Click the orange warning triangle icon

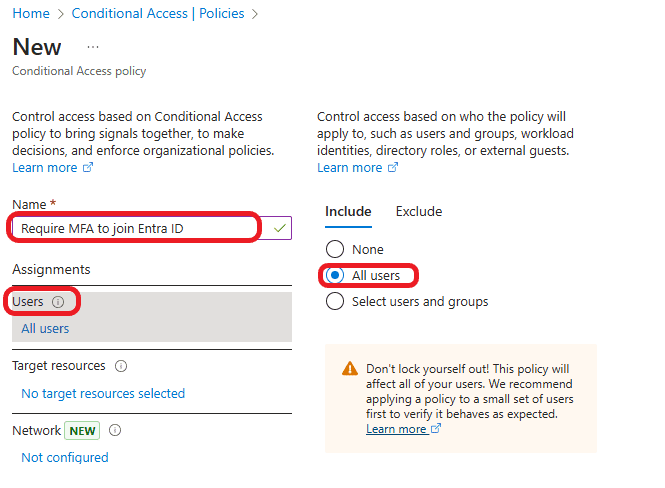click(x=349, y=369)
